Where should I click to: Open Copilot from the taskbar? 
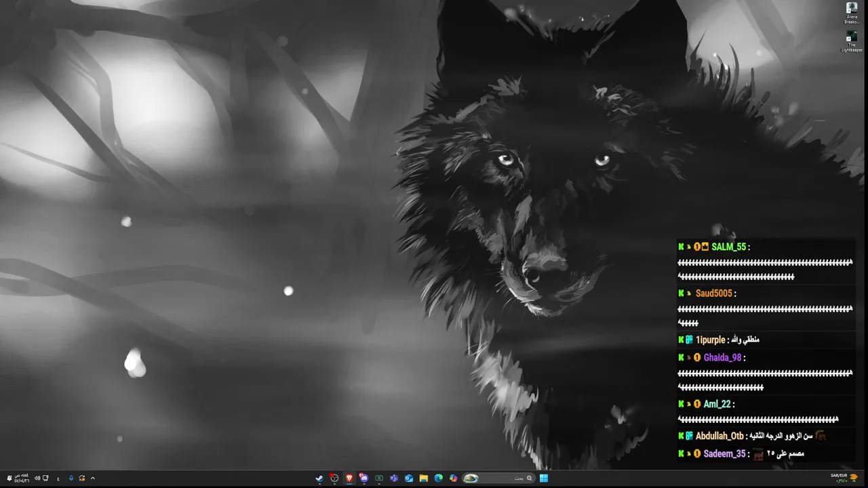pyautogui.click(x=454, y=479)
